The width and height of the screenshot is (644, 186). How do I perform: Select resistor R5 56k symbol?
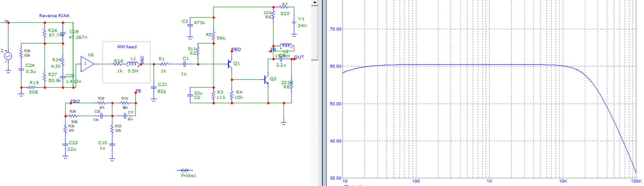pos(213,36)
